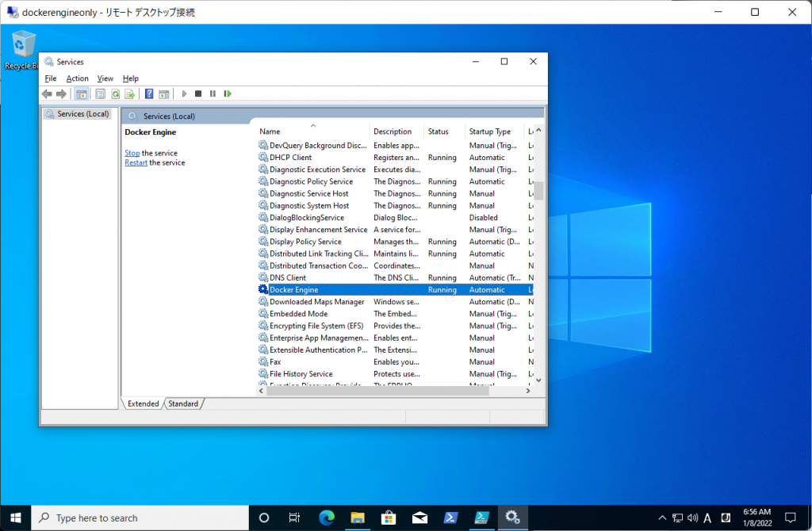Open the View menu
Viewport: 812px width, 531px height.
click(105, 78)
